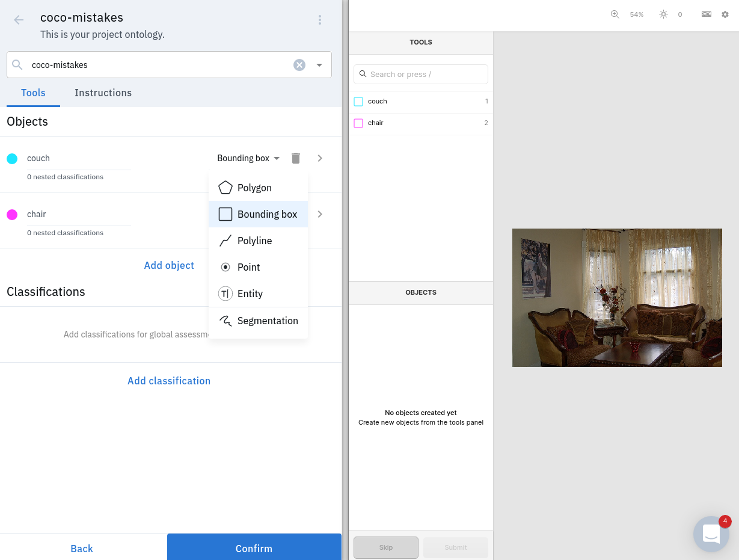Click the OBJECTS panel header
Image resolution: width=739 pixels, height=560 pixels.
click(421, 292)
